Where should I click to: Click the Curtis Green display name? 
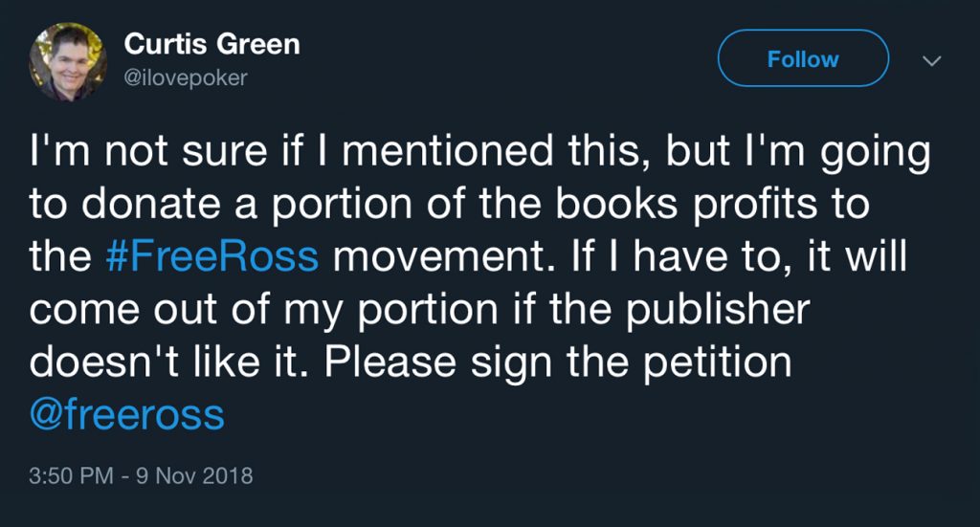pyautogui.click(x=212, y=44)
